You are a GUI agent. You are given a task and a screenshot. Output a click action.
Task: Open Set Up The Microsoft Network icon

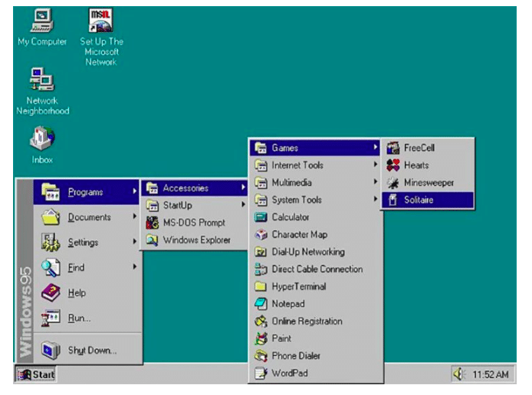tap(101, 21)
